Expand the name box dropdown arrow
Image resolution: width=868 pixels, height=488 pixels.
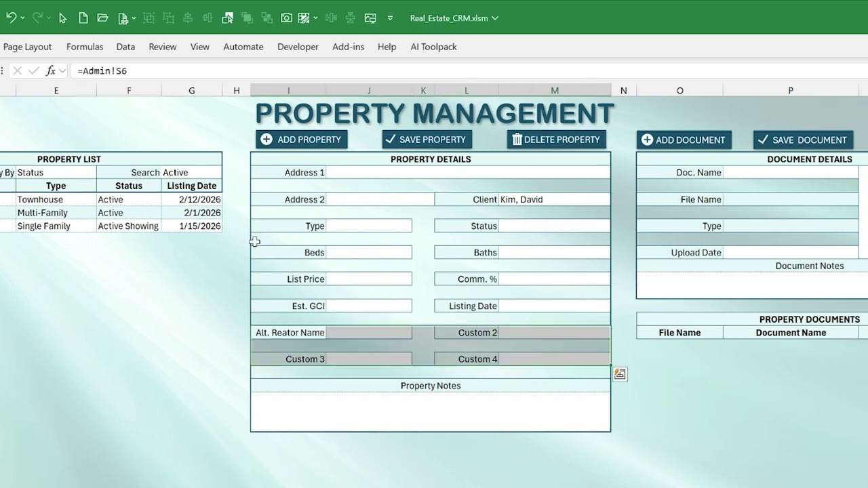(x=62, y=70)
